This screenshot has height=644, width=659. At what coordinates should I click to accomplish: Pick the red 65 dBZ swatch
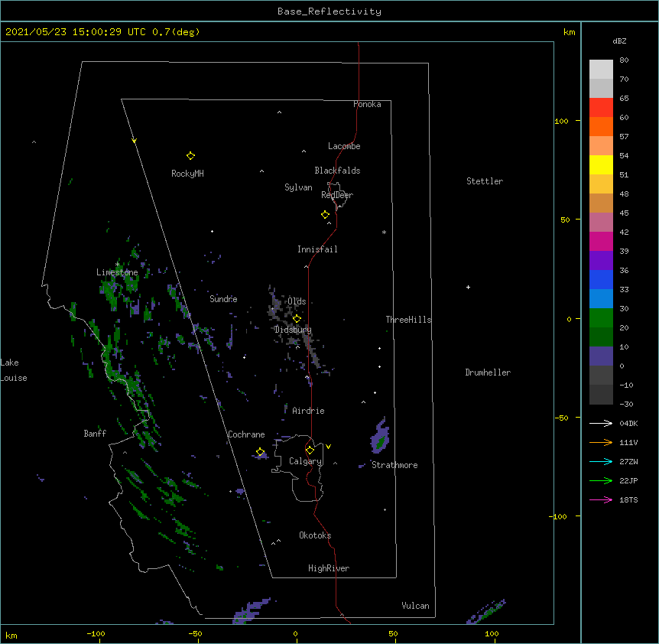click(601, 108)
